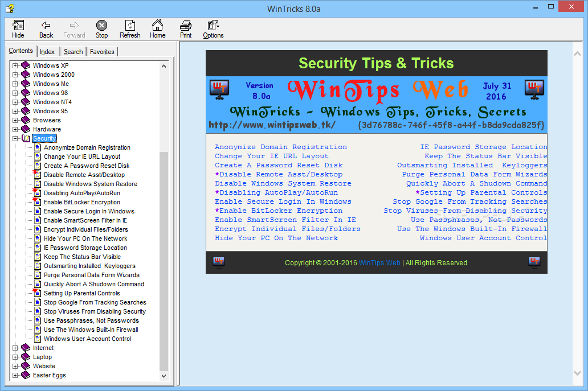Click small WT logo left of the copyright text
The height and width of the screenshot is (391, 588).
pos(219,262)
